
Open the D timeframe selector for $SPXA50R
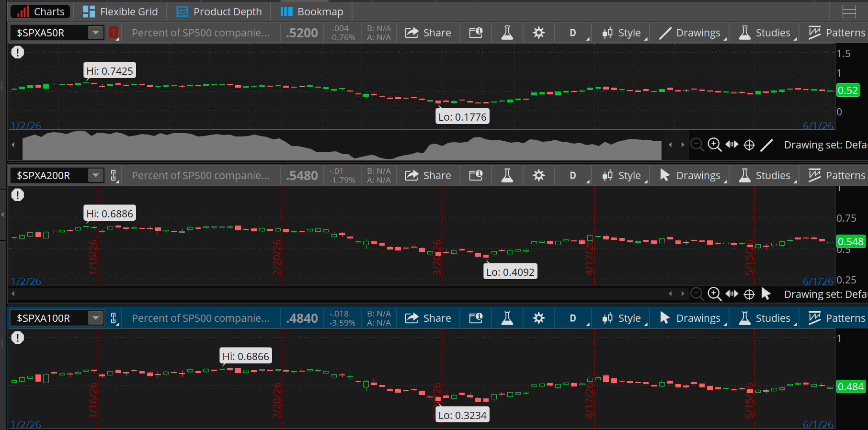click(573, 33)
